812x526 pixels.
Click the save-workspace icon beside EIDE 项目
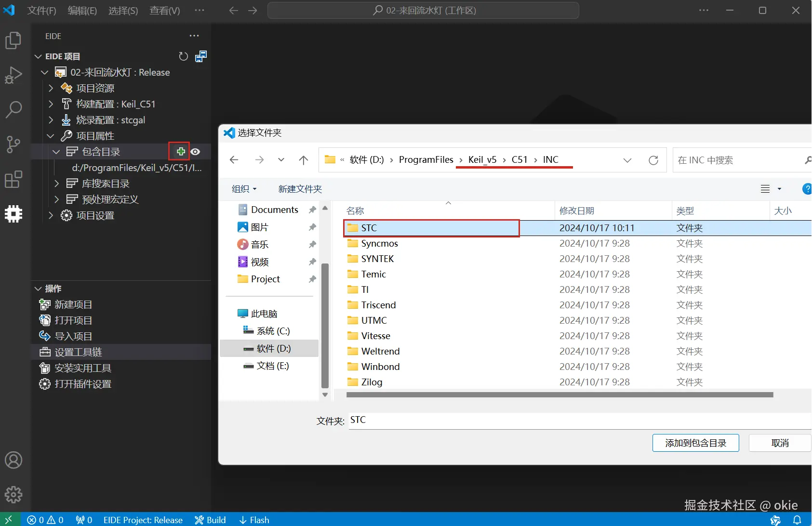tap(201, 56)
